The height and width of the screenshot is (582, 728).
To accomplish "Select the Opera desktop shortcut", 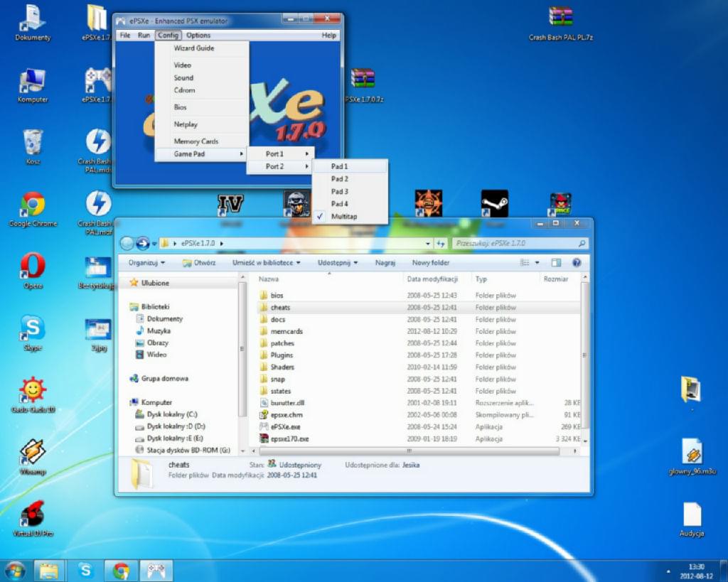I will pyautogui.click(x=33, y=271).
